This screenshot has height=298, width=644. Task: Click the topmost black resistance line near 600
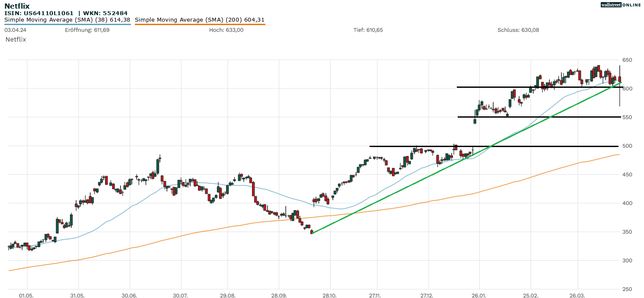(497, 87)
